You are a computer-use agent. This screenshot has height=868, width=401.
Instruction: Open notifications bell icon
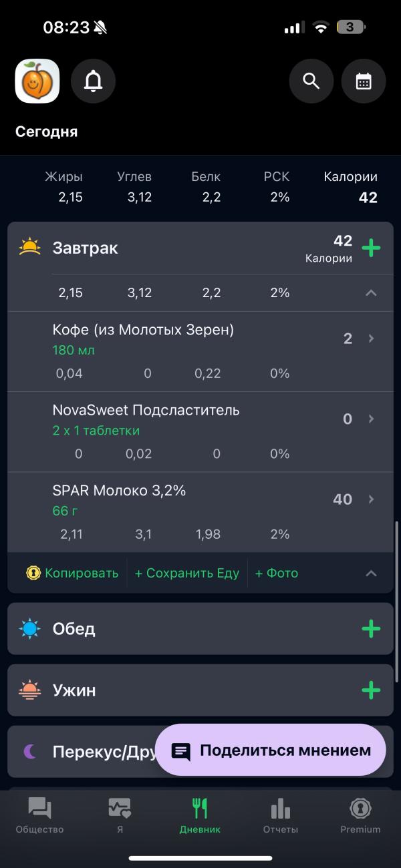tap(93, 81)
